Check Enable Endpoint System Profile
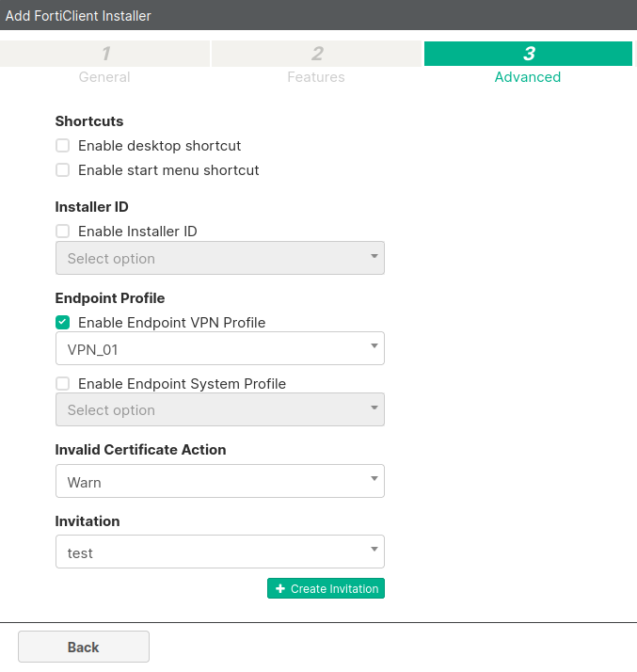The width and height of the screenshot is (637, 672). pos(63,384)
